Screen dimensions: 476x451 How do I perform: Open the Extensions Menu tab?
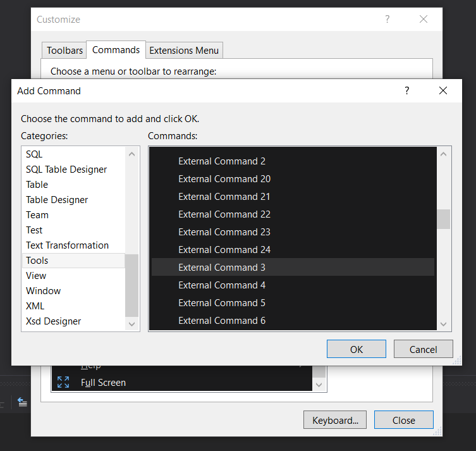click(x=184, y=50)
